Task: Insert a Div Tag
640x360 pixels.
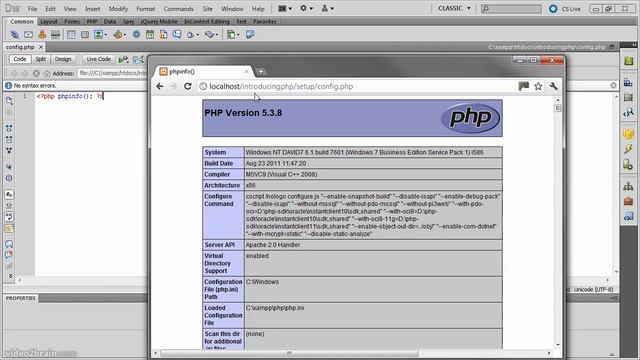Action: point(84,35)
